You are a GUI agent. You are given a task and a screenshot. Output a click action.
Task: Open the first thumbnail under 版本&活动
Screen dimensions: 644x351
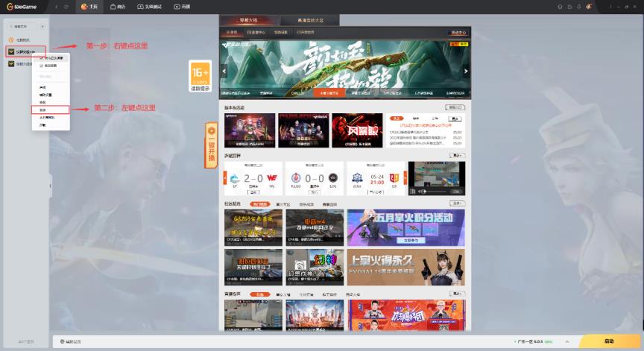(x=250, y=130)
